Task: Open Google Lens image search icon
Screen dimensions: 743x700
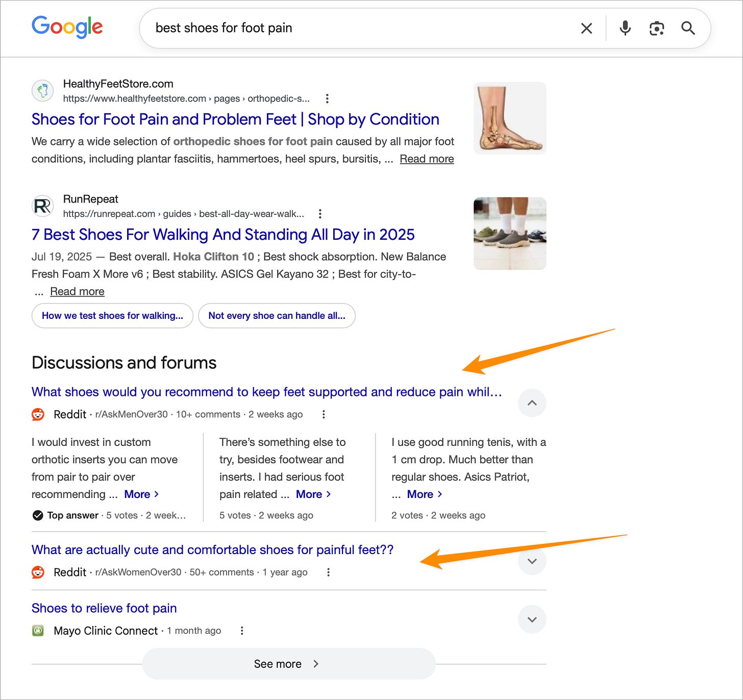Action: pyautogui.click(x=657, y=28)
